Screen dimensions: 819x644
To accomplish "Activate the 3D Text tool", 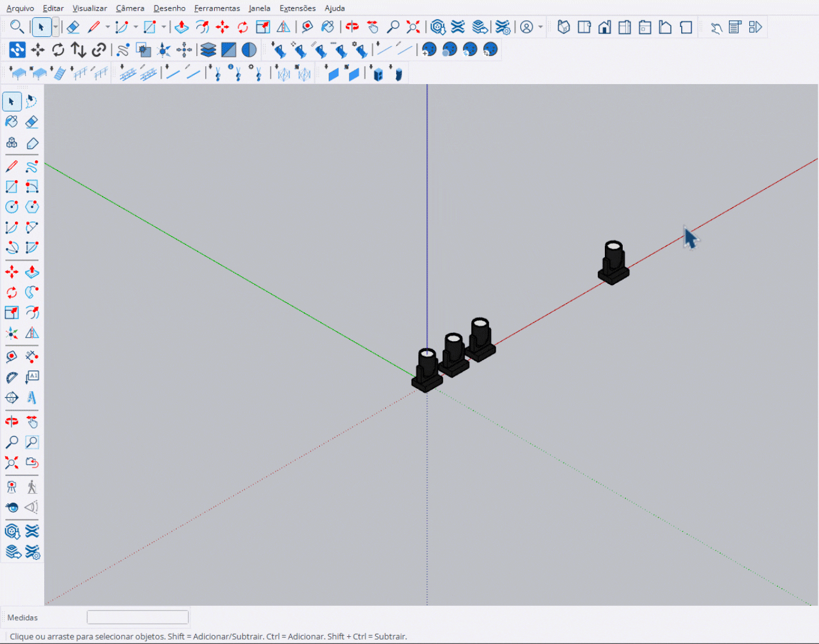I will pos(32,397).
